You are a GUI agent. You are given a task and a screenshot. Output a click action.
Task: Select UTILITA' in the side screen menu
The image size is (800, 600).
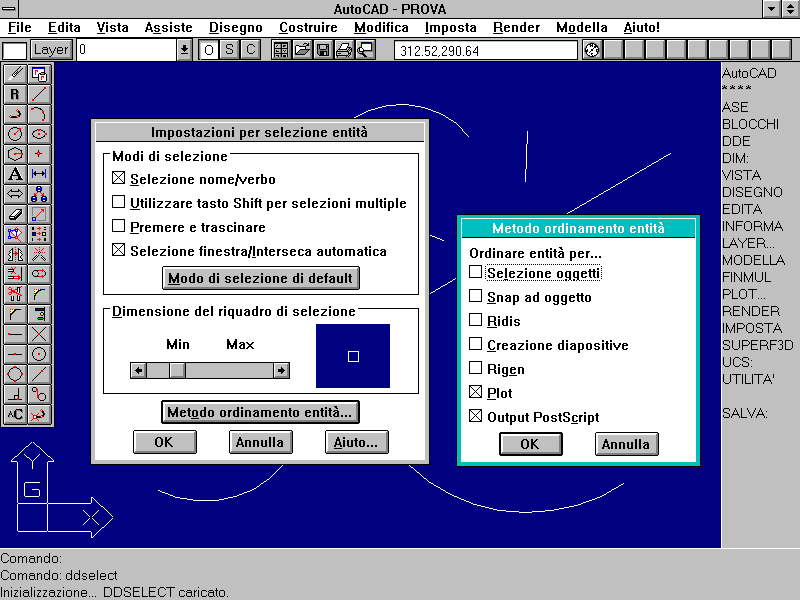(748, 380)
